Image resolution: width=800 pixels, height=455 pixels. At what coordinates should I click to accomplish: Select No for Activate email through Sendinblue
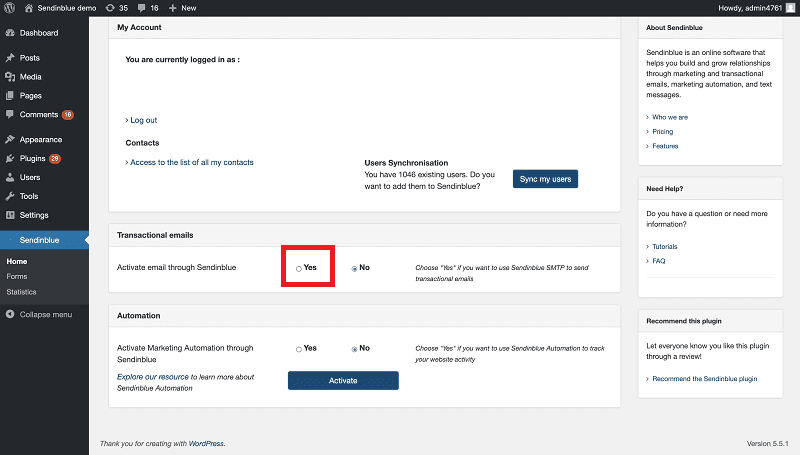coord(354,268)
